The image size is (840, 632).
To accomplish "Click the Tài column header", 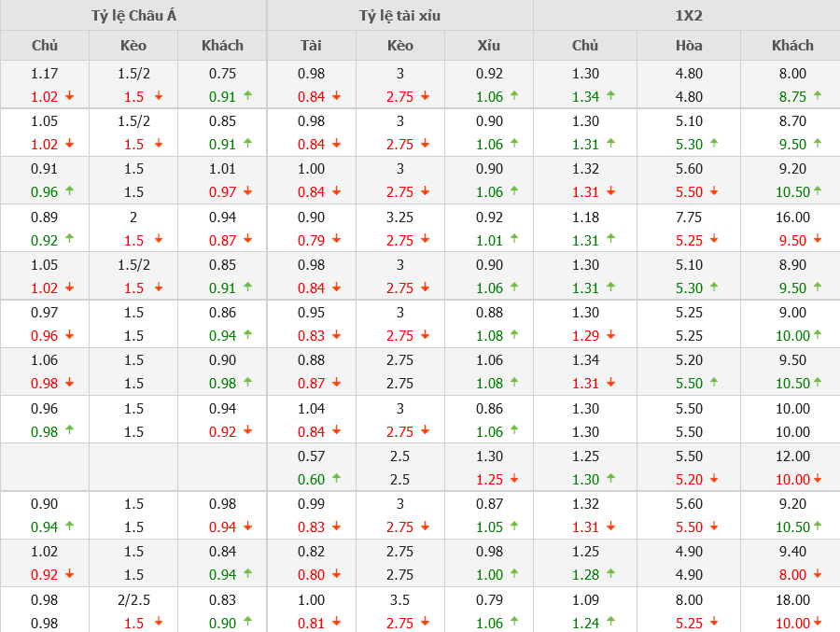I will tap(311, 45).
